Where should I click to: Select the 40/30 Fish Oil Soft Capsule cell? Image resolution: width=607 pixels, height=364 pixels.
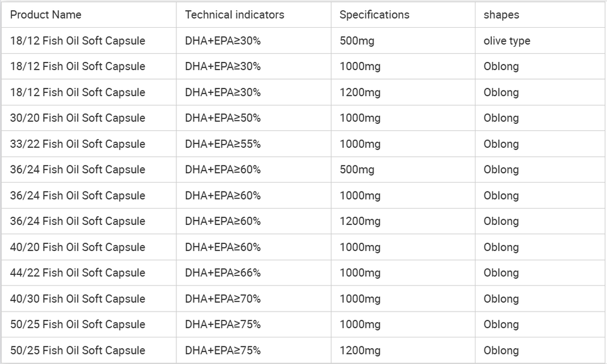click(78, 299)
